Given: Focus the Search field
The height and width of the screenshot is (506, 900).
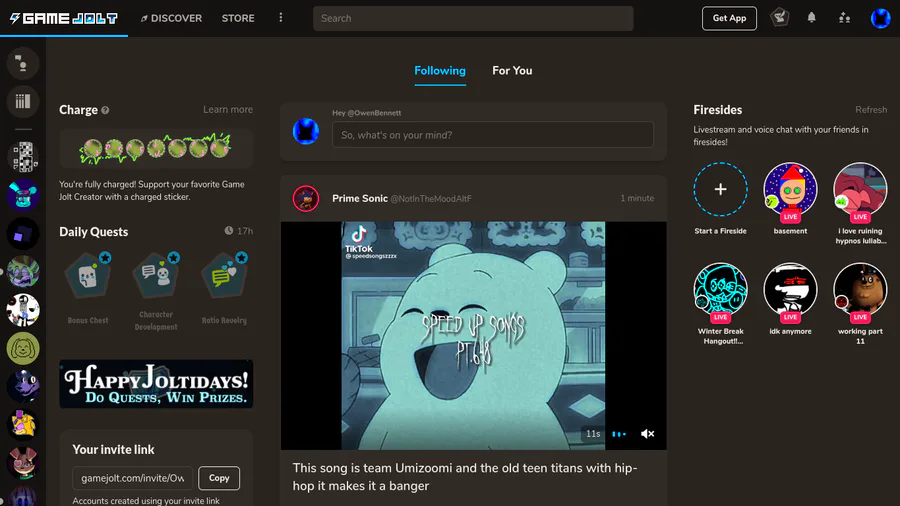Looking at the screenshot, I should 473,18.
